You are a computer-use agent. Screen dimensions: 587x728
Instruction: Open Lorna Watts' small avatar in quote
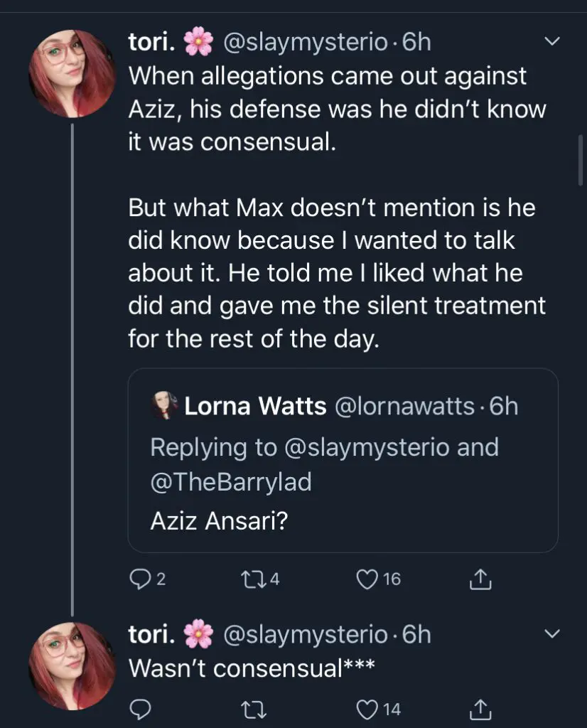point(164,407)
